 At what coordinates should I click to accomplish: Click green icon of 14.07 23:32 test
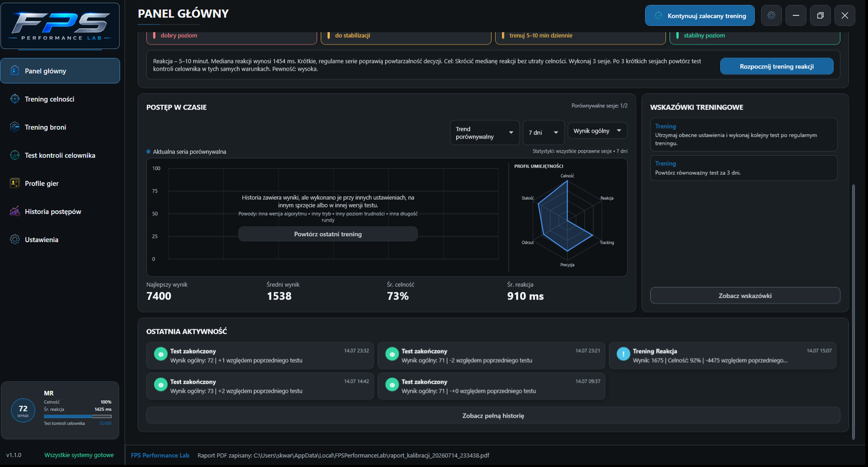[161, 354]
